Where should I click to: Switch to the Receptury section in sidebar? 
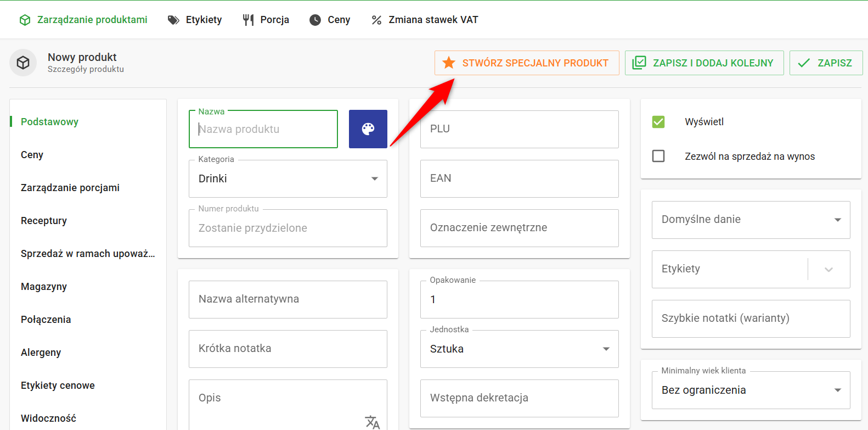tap(44, 221)
